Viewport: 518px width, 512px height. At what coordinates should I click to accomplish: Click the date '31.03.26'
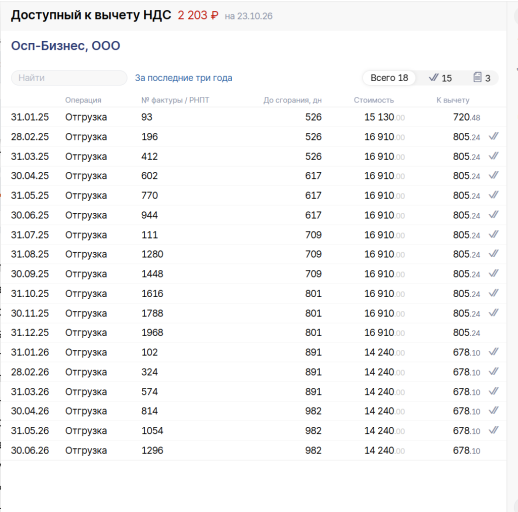point(30,391)
